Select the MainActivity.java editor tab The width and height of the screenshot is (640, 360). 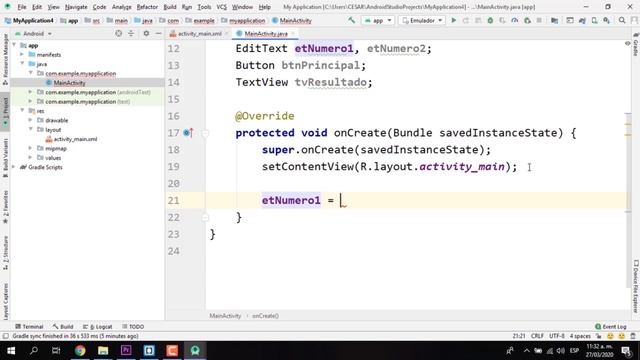click(x=265, y=33)
